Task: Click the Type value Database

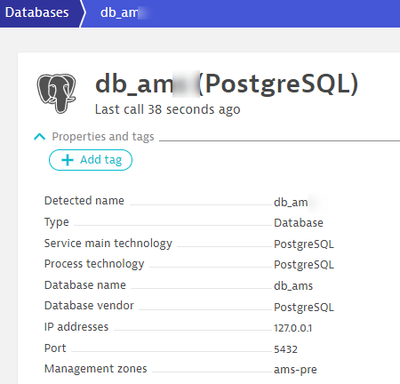Action: [299, 223]
